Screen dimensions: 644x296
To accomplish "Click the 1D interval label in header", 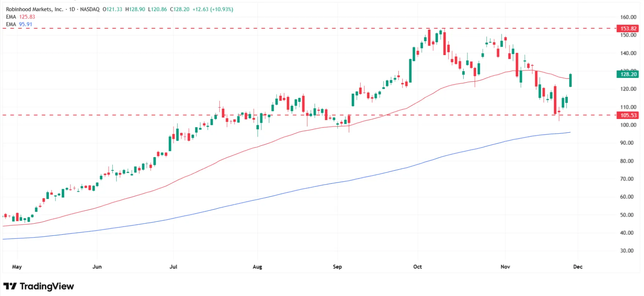I will [72, 9].
